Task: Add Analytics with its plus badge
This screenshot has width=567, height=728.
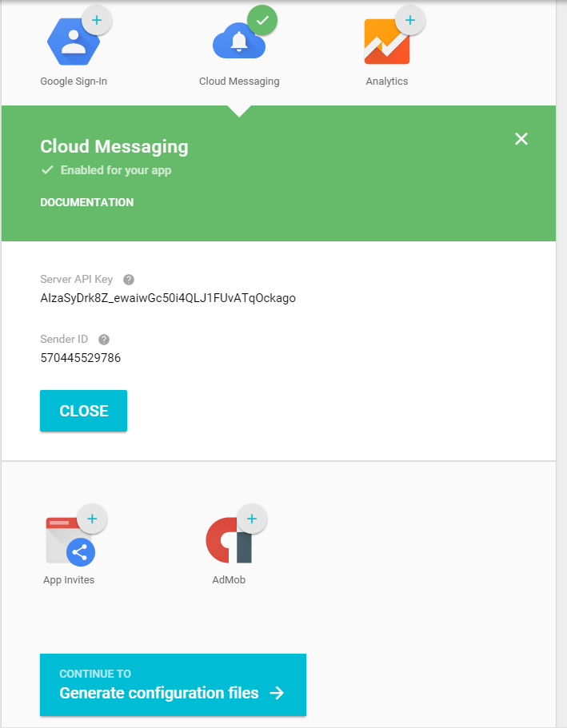Action: 410,20
